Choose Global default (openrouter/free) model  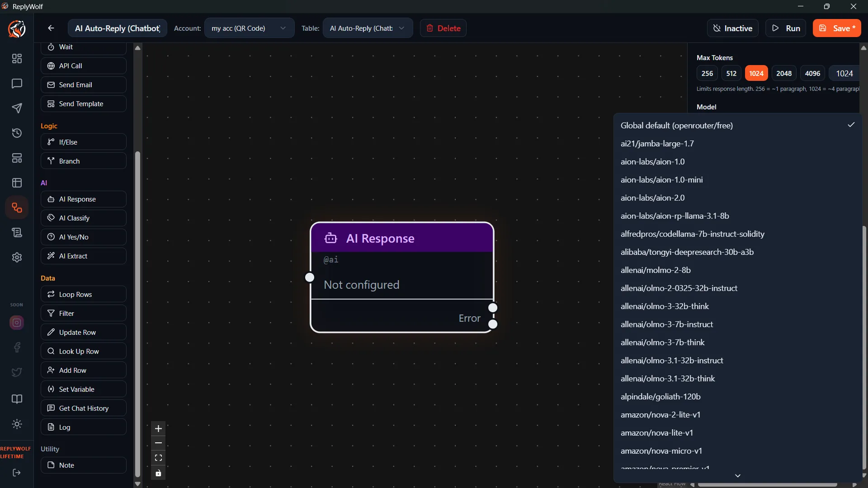[x=737, y=126]
